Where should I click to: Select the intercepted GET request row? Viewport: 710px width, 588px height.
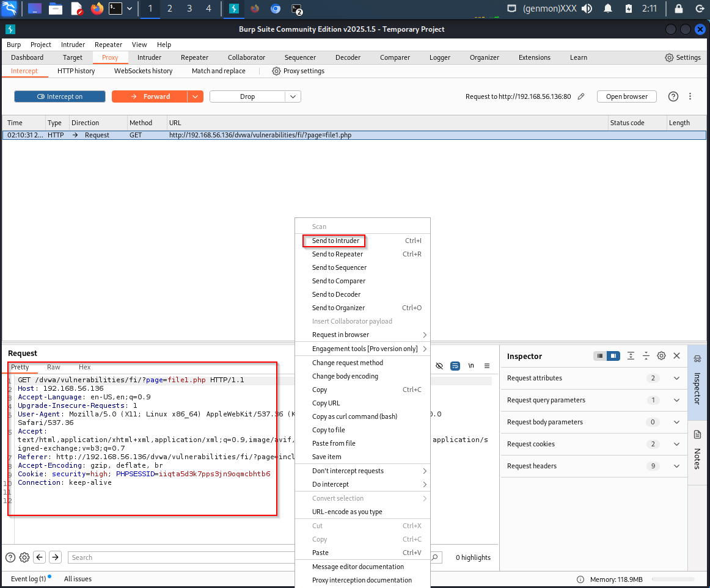point(354,135)
